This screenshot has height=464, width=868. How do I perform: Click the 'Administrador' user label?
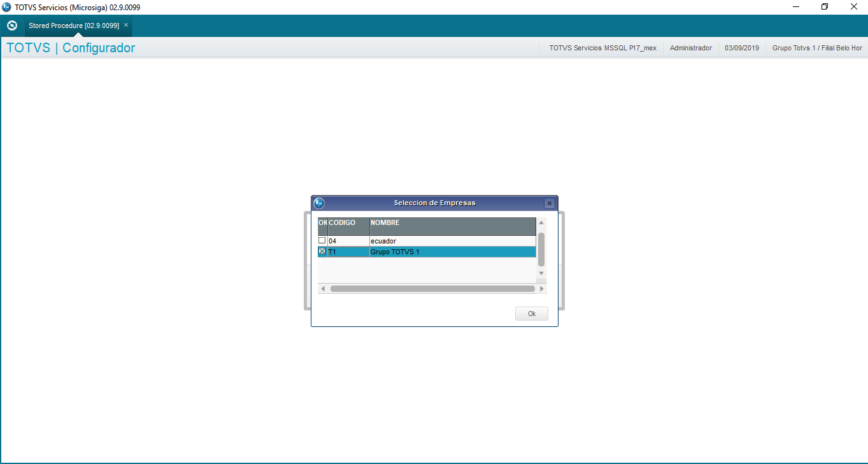(x=691, y=48)
